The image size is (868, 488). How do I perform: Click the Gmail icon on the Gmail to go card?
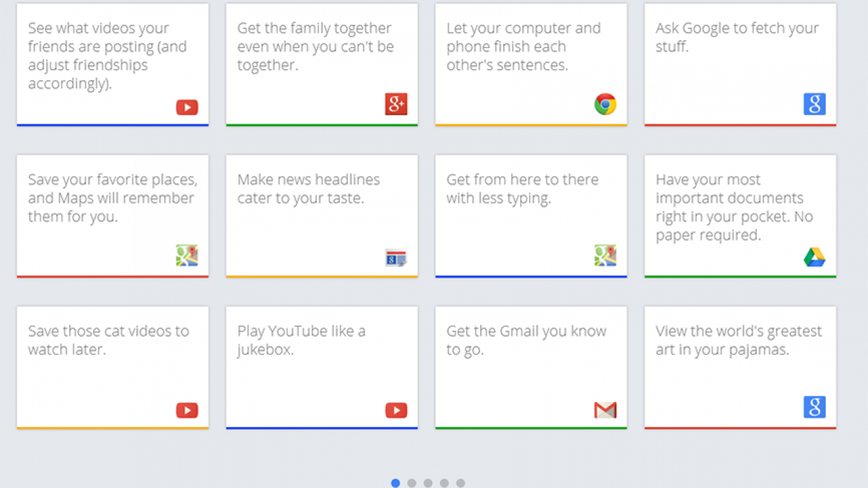tap(605, 410)
